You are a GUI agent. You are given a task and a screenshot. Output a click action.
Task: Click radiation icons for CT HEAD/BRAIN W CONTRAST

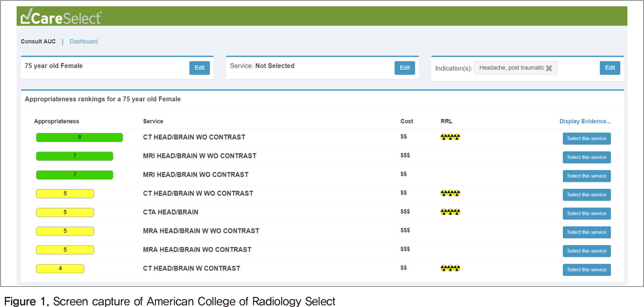[x=450, y=268]
